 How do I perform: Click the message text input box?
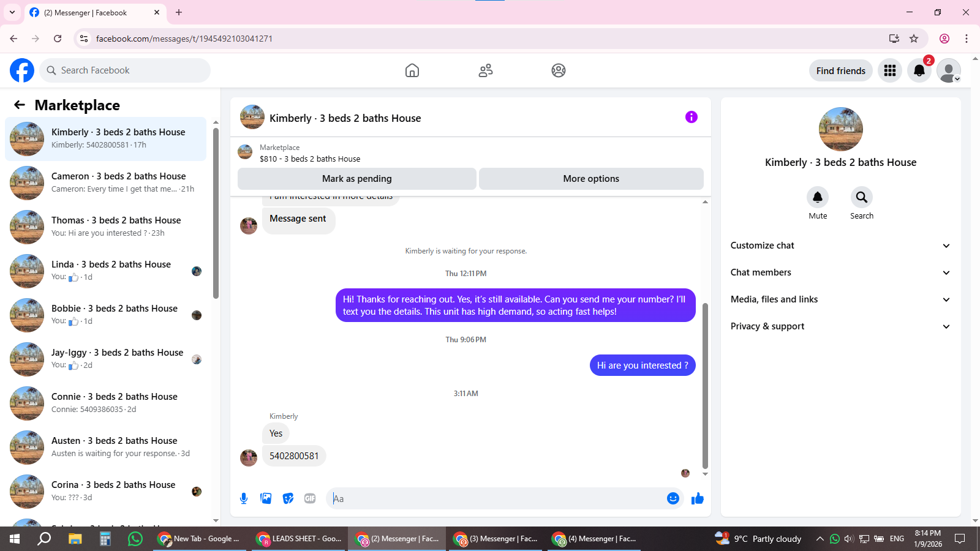click(x=497, y=498)
